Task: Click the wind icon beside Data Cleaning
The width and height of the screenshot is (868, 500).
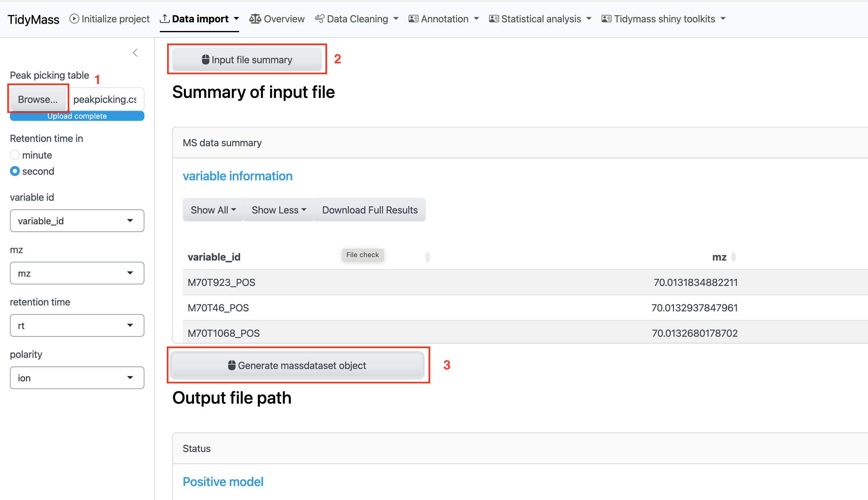Action: 319,19
